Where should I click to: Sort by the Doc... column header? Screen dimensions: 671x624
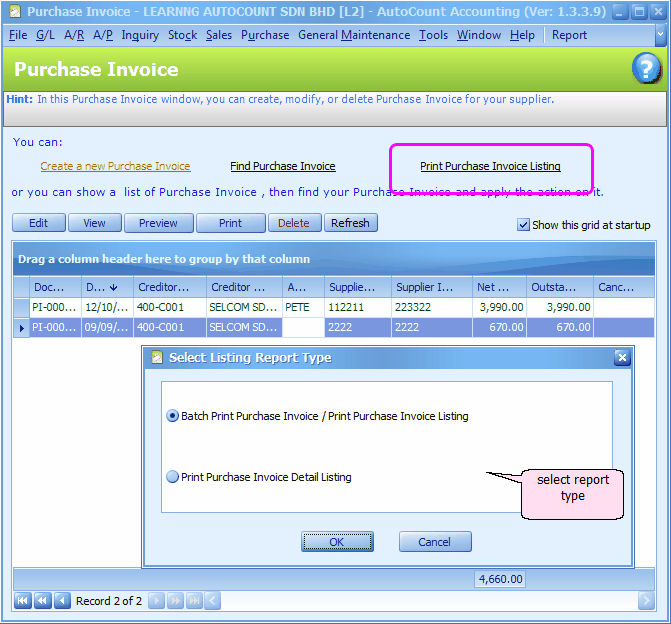(55, 287)
